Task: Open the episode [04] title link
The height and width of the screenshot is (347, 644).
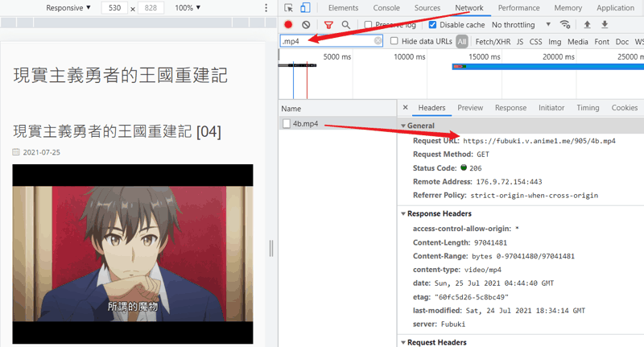Action: tap(117, 131)
